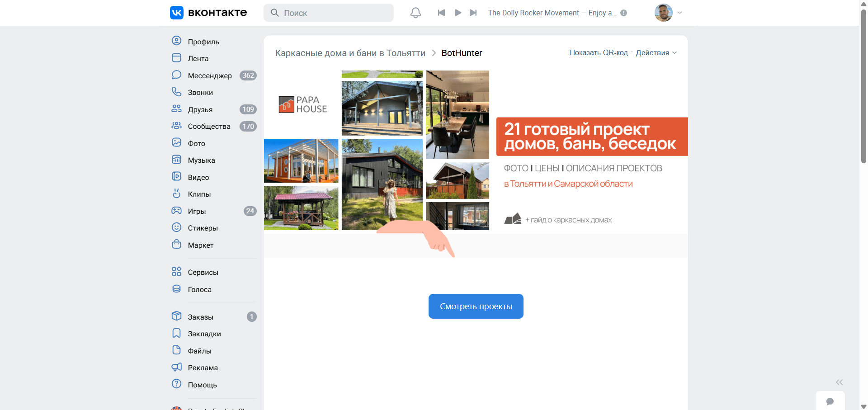Open Сообщества counter badge 170
Viewport: 868px width, 410px height.
(248, 127)
